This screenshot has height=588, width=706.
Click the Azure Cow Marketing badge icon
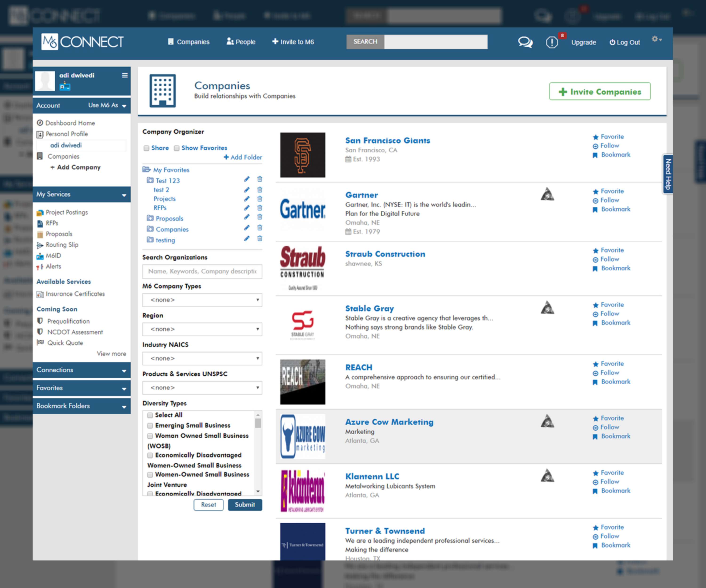[547, 421]
